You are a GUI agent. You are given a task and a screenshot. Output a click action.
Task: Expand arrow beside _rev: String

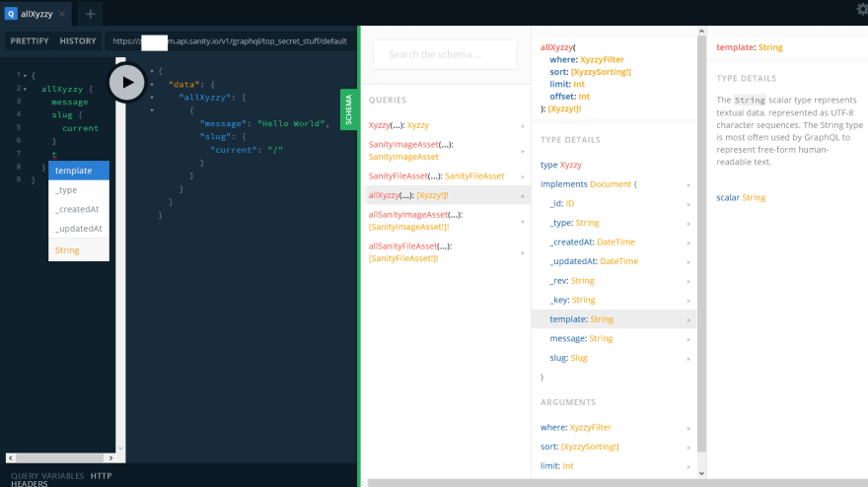688,281
